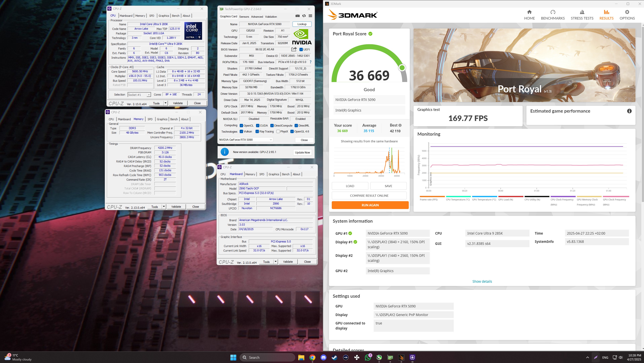Image resolution: width=644 pixels, height=363 pixels.
Task: Open the GPU selector dropdown in GPU-Z
Action: [x=246, y=140]
